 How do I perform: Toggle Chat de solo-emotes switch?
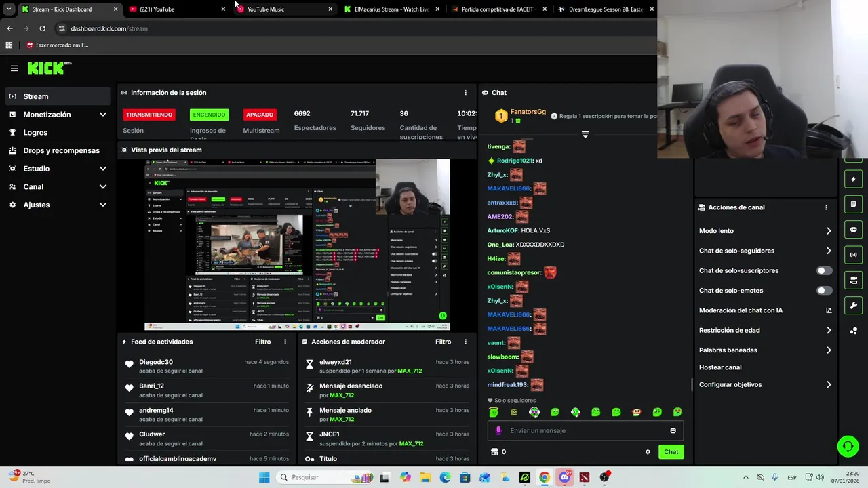pyautogui.click(x=824, y=291)
